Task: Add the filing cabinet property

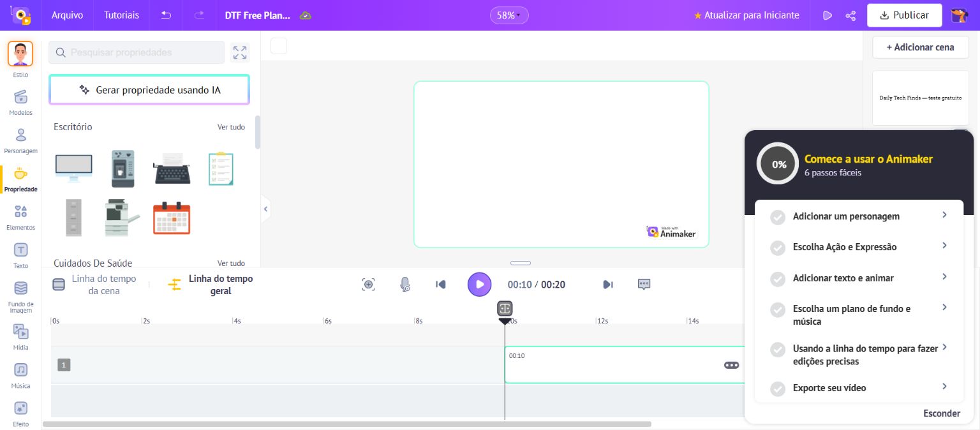Action: (x=73, y=218)
